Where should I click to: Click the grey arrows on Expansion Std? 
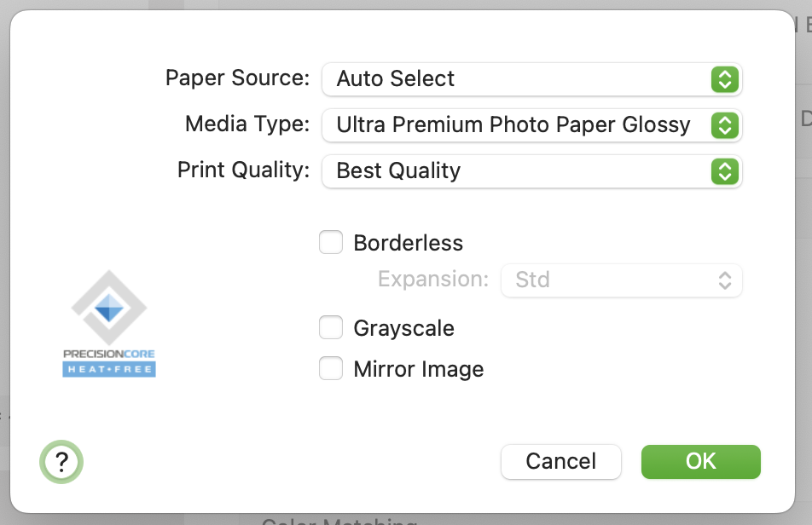tap(724, 280)
